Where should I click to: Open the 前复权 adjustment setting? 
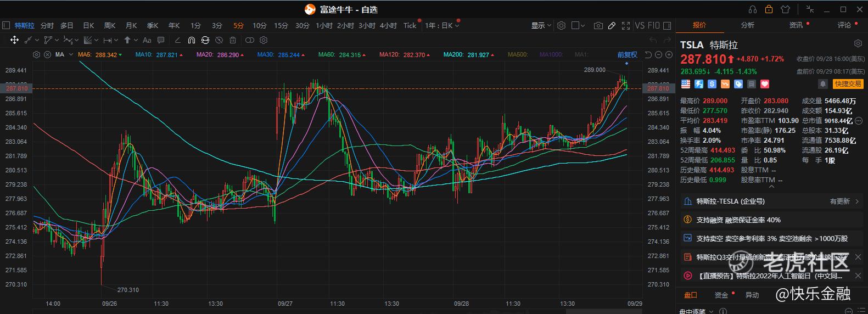tap(627, 54)
